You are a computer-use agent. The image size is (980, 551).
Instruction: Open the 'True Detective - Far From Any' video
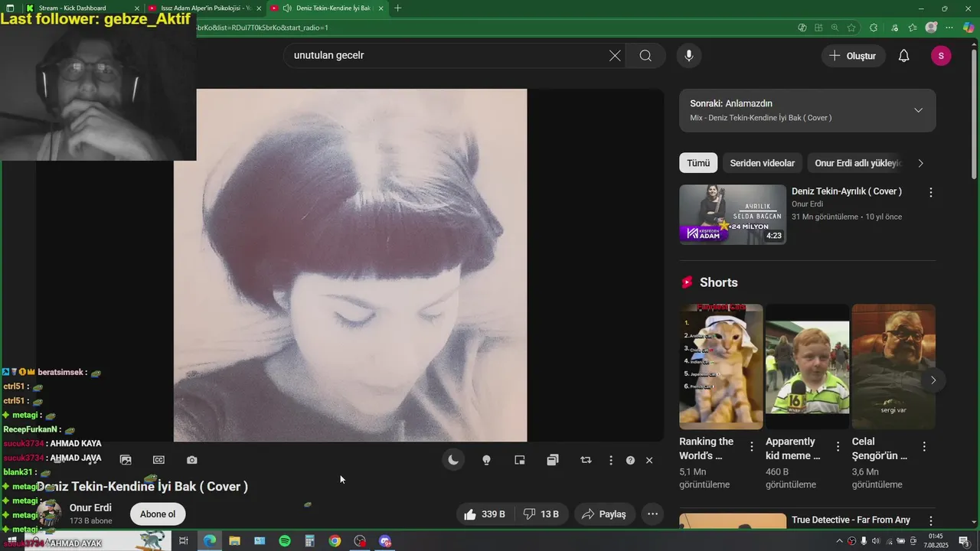[x=851, y=520]
